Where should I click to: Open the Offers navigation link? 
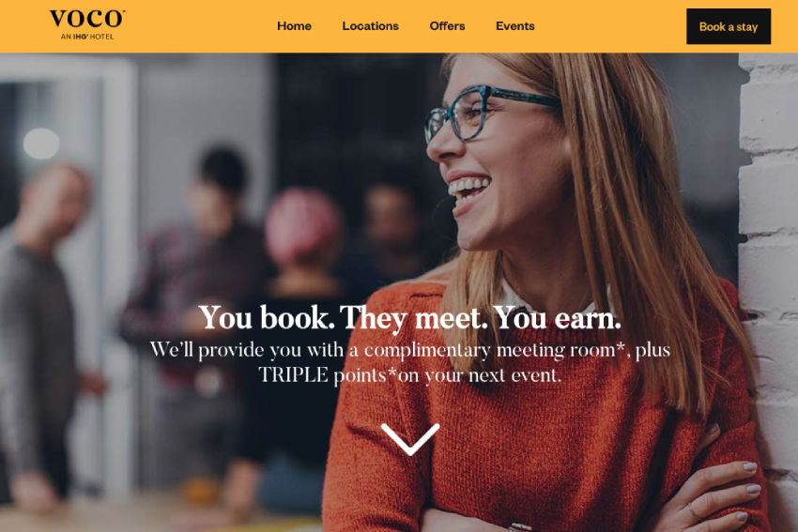447,26
